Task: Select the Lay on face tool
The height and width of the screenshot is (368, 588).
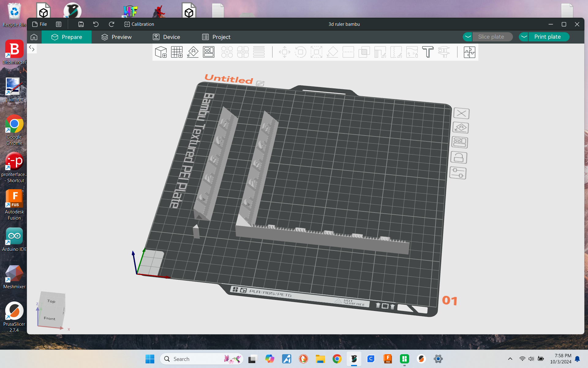Action: tap(332, 52)
